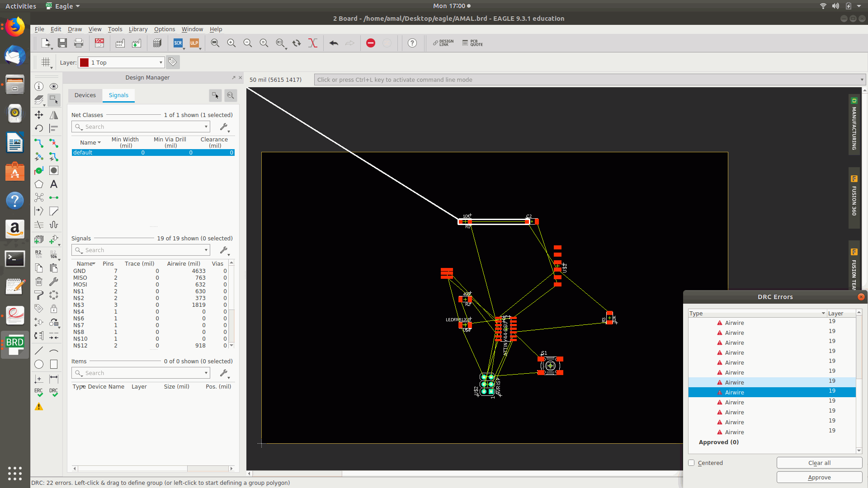868x488 pixels.
Task: Expand the command line history dropdown
Action: (x=862, y=80)
